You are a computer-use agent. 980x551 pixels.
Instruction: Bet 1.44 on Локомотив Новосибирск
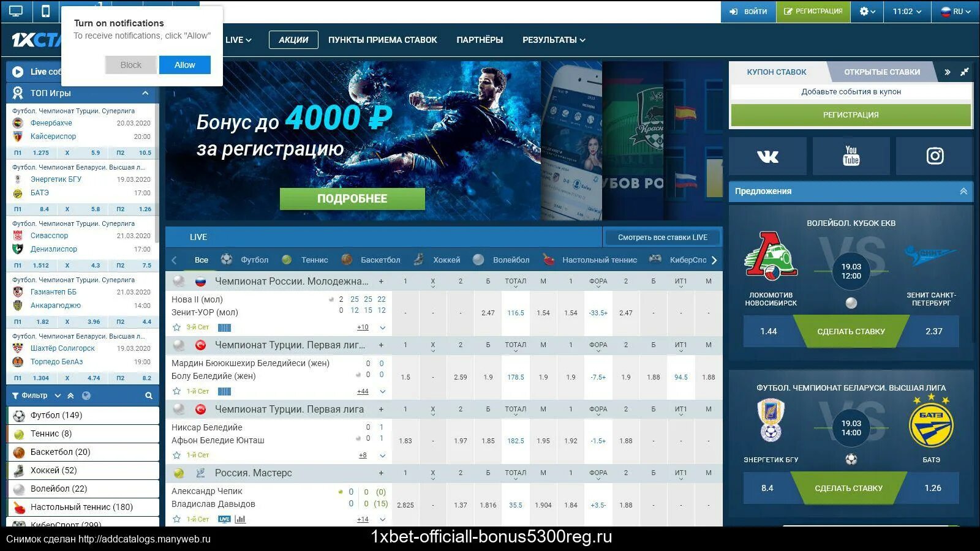pos(768,331)
